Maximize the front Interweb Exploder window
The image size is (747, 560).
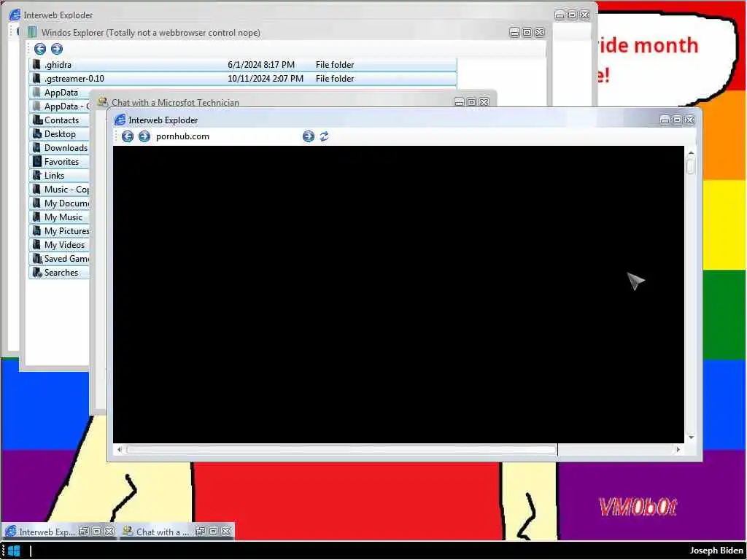[x=677, y=120]
